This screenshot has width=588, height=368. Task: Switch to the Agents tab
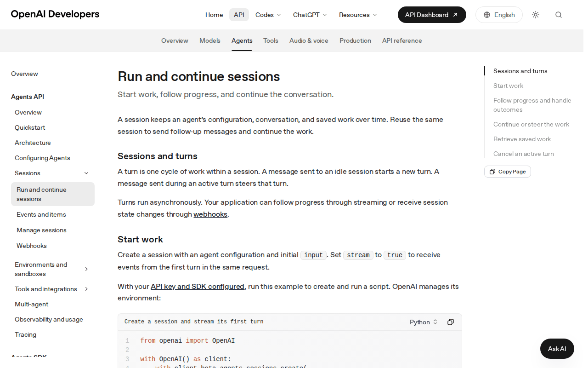(242, 40)
